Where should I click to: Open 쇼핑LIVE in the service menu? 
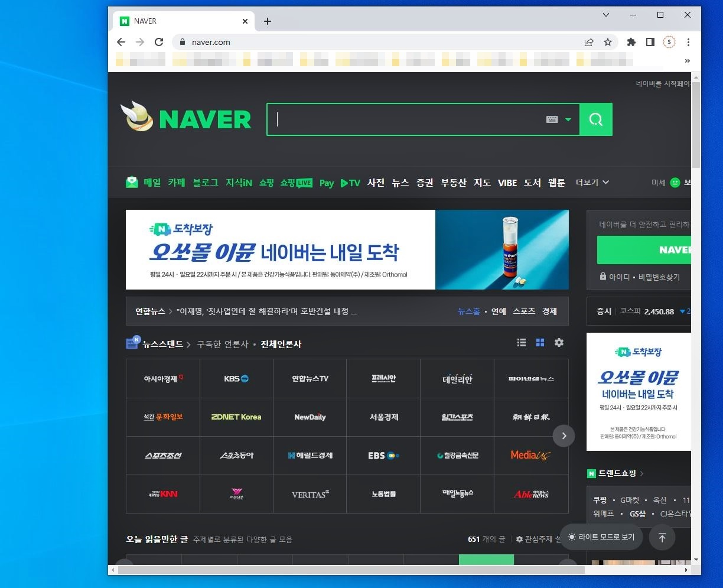click(297, 183)
